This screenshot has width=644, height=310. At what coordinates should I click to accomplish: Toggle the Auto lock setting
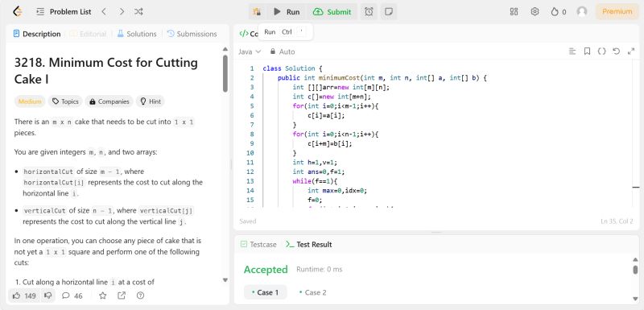[x=283, y=52]
